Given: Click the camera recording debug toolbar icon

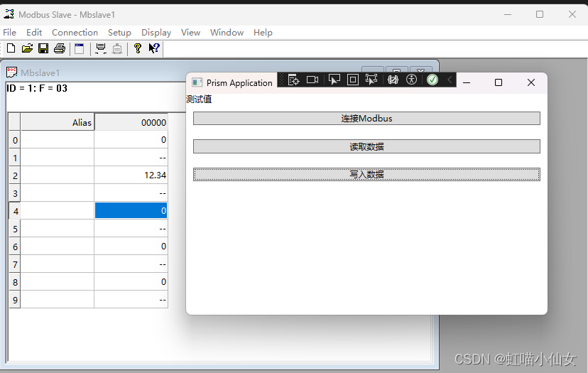Looking at the screenshot, I should coord(312,80).
